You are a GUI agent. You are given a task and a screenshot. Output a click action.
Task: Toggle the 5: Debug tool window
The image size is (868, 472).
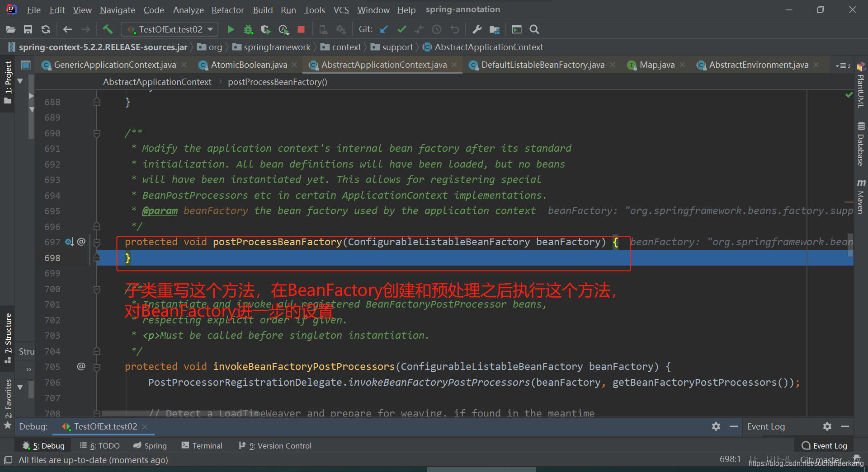tap(44, 446)
